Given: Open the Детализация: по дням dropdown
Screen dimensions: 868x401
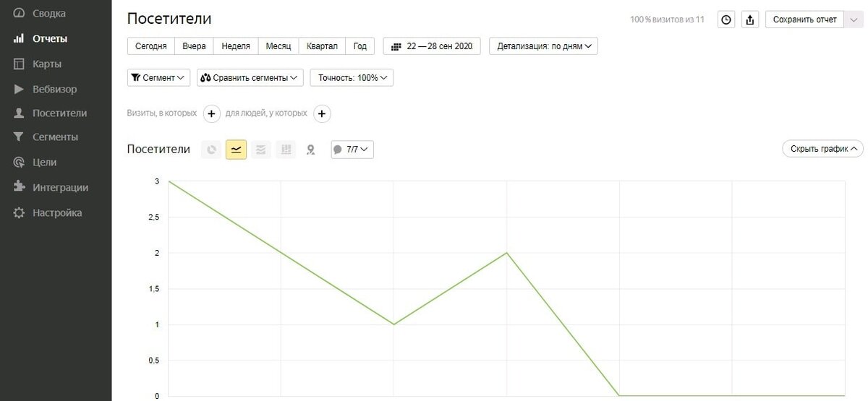Looking at the screenshot, I should [x=544, y=46].
